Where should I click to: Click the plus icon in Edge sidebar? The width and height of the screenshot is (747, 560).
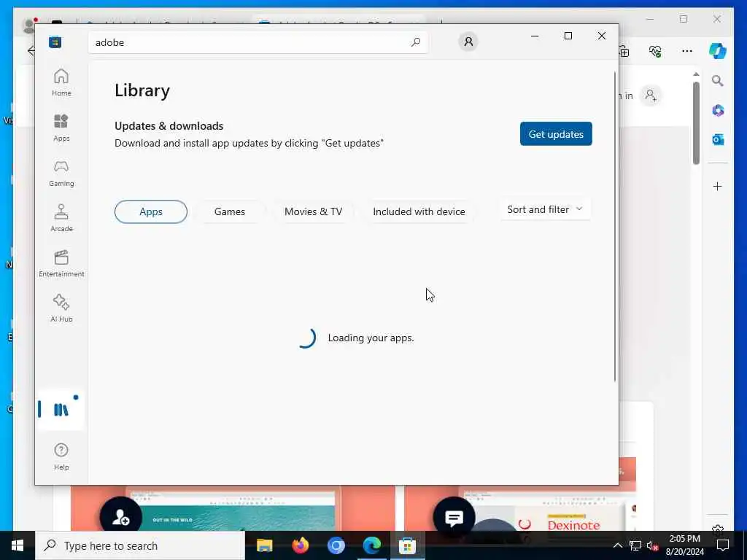coord(718,186)
